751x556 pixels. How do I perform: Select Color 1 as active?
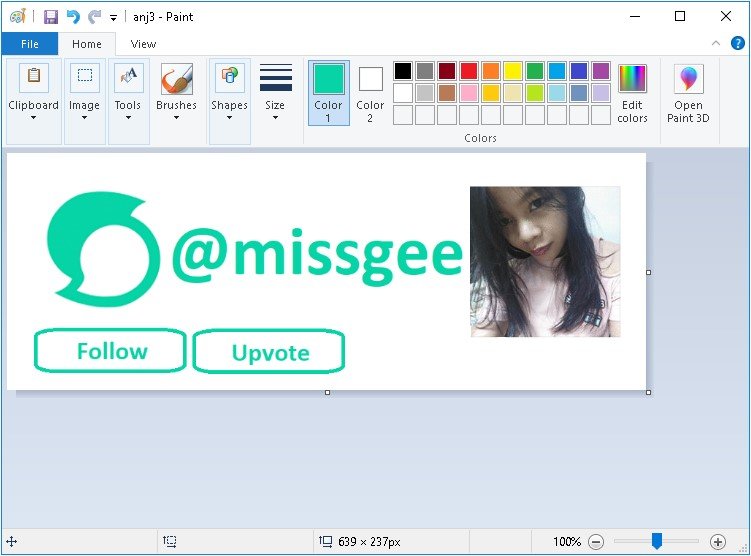click(329, 93)
